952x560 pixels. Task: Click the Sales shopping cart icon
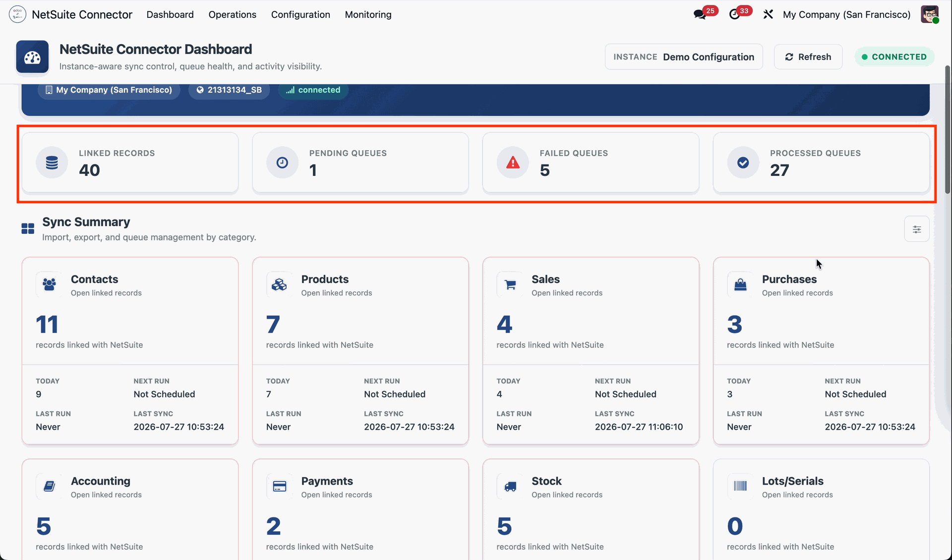click(x=510, y=284)
